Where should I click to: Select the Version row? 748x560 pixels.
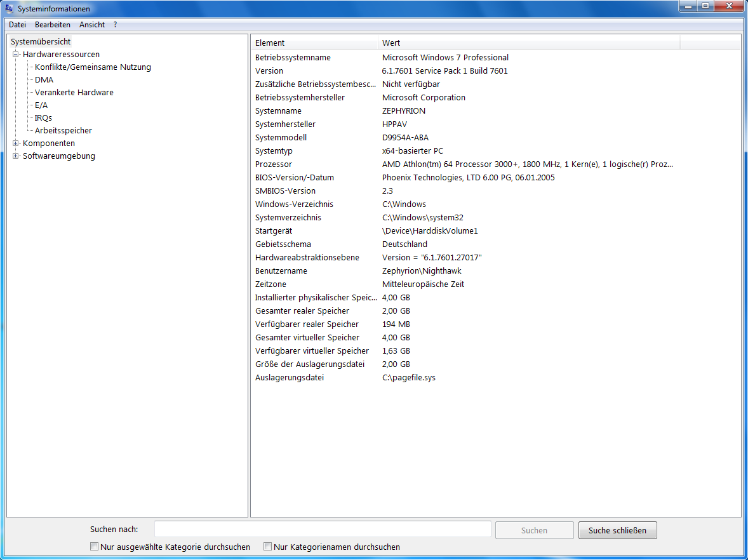[496, 70]
